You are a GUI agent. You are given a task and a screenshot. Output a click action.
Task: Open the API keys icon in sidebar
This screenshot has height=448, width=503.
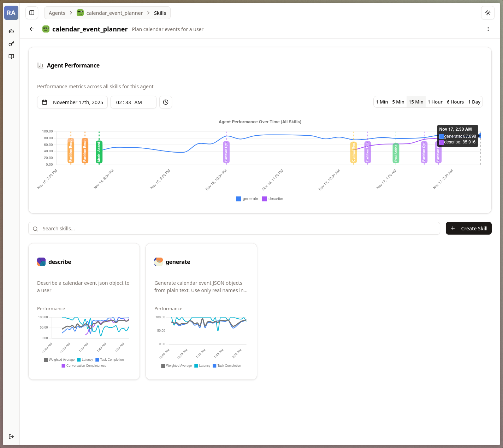pyautogui.click(x=11, y=44)
